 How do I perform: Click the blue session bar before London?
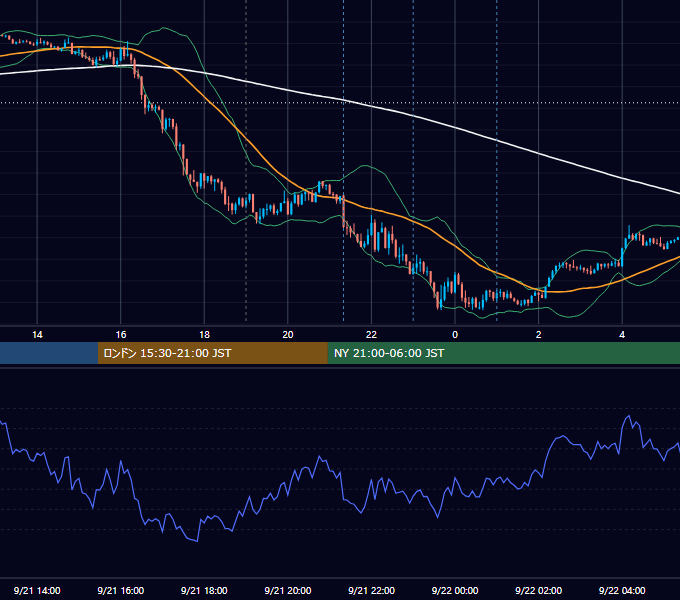[49, 353]
